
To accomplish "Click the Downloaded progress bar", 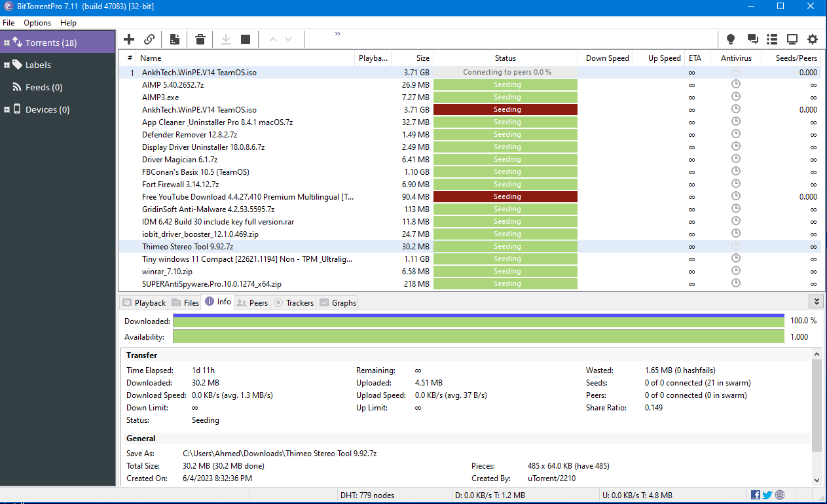I will [478, 321].
